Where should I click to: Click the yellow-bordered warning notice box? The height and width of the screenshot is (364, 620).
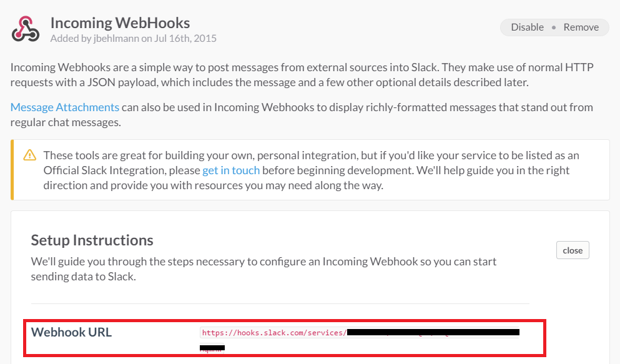coord(310,170)
